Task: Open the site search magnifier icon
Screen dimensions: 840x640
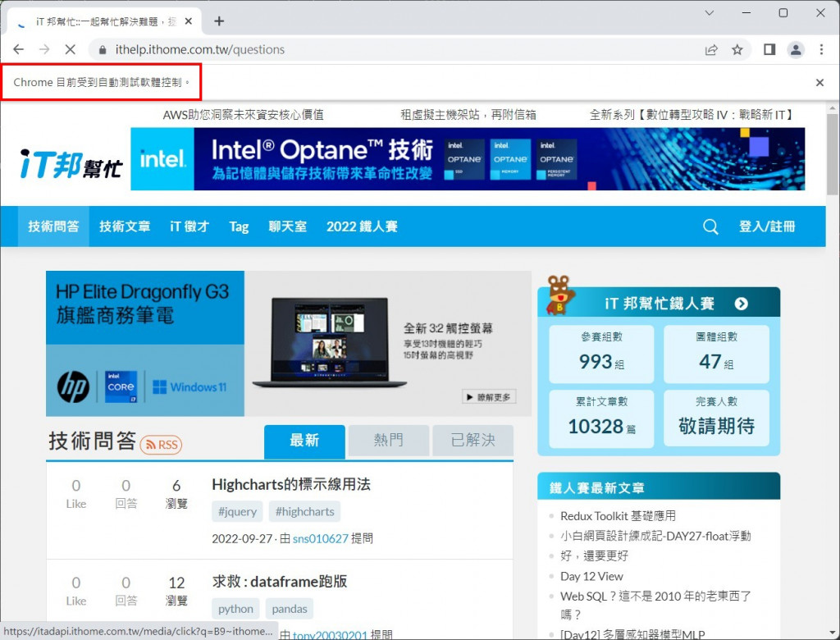Action: tap(710, 226)
